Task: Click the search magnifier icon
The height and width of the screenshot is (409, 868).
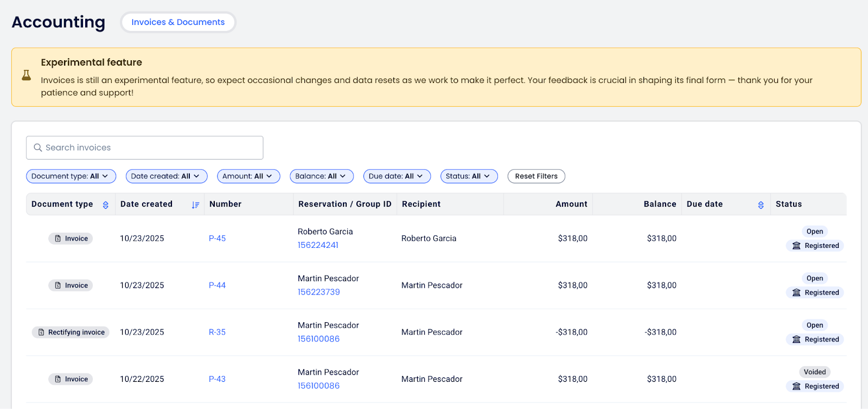Action: click(x=38, y=148)
